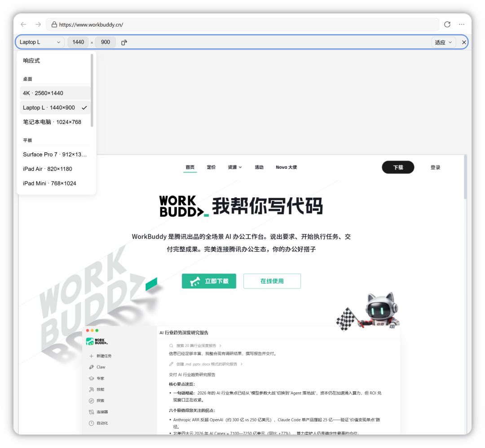Select the 响应式 option
The width and height of the screenshot is (485, 448).
point(31,61)
